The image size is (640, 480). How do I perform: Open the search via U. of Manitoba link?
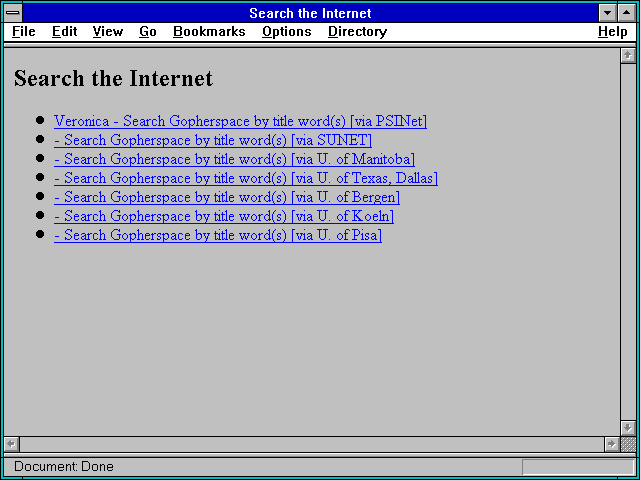[x=234, y=159]
